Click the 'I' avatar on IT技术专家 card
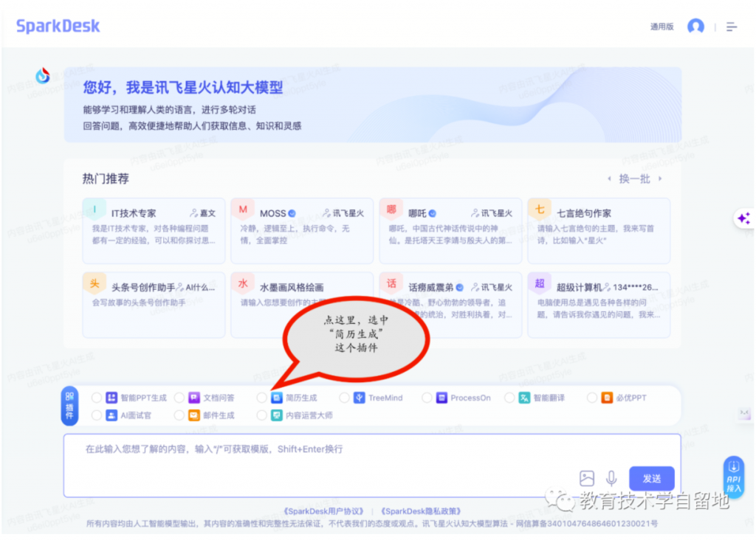Screen dimensions: 756x540 click(x=94, y=210)
